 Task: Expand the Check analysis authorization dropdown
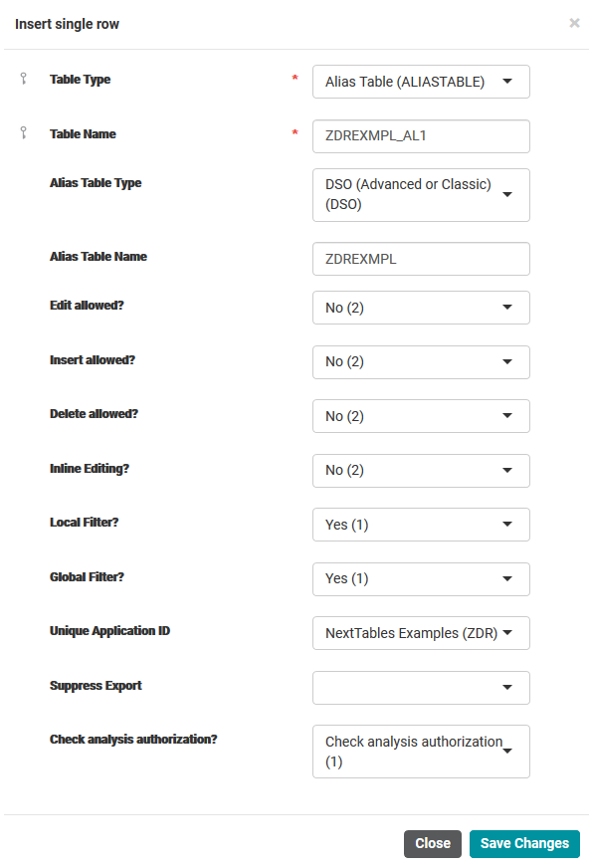(421, 752)
